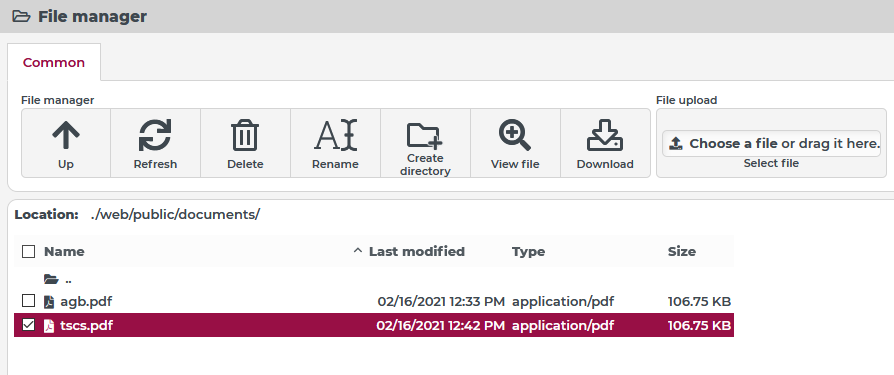
Task: Click the PDF icon beside agb.pdf
Action: tap(50, 301)
